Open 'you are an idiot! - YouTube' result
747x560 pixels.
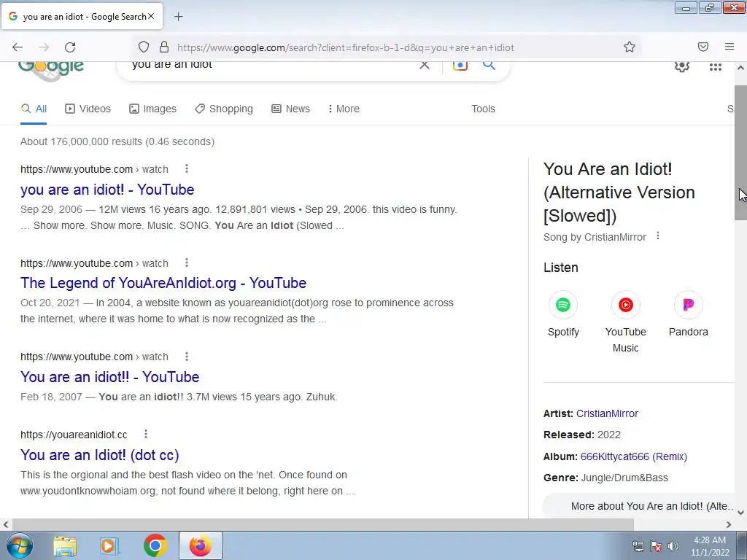click(x=107, y=190)
